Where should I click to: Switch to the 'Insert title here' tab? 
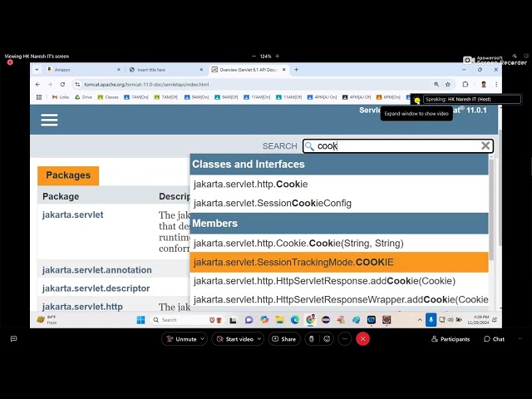pyautogui.click(x=165, y=70)
